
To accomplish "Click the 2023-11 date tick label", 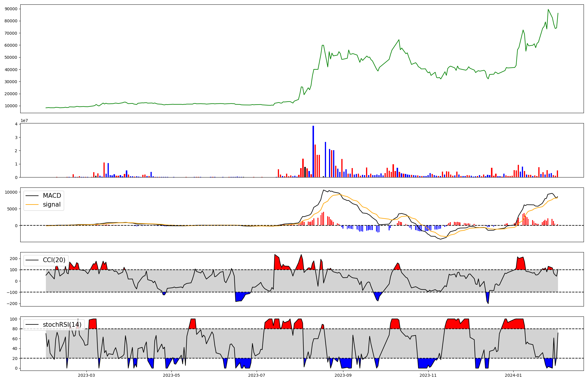I will (x=428, y=375).
